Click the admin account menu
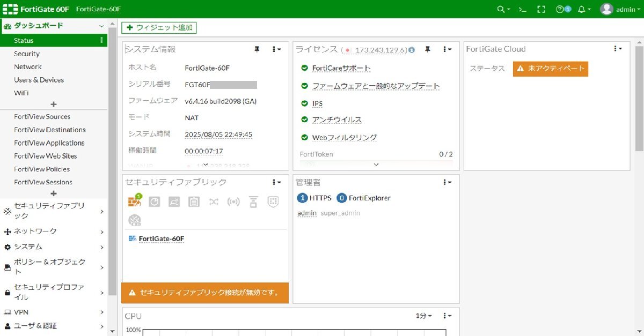 621,8
